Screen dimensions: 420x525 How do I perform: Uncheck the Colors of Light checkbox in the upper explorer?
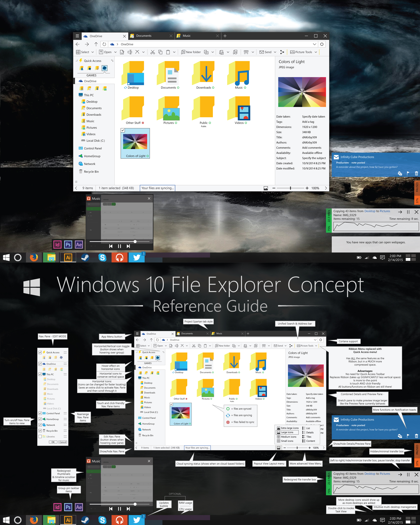coord(123,130)
